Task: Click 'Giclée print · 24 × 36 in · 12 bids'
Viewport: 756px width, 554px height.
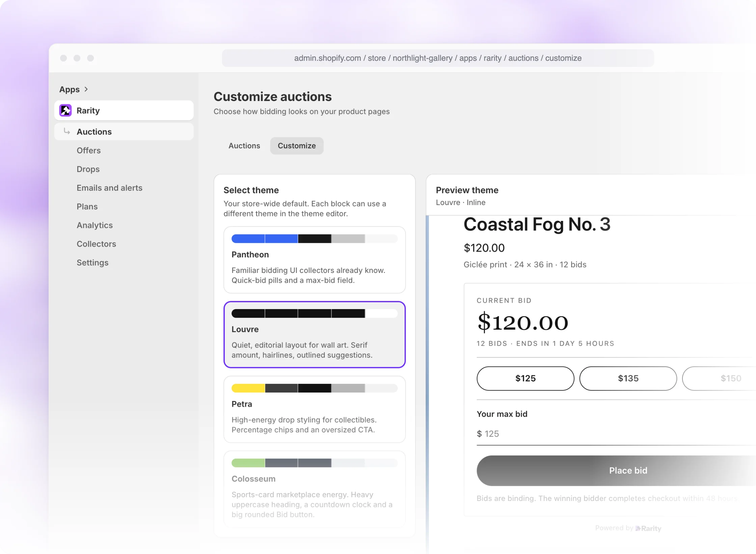Action: click(x=525, y=265)
